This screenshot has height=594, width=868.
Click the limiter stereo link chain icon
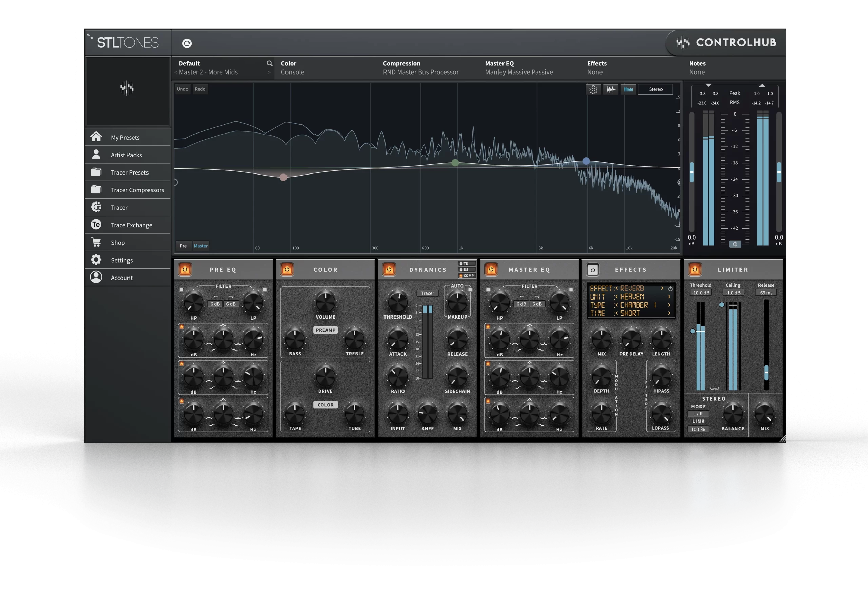coord(714,388)
